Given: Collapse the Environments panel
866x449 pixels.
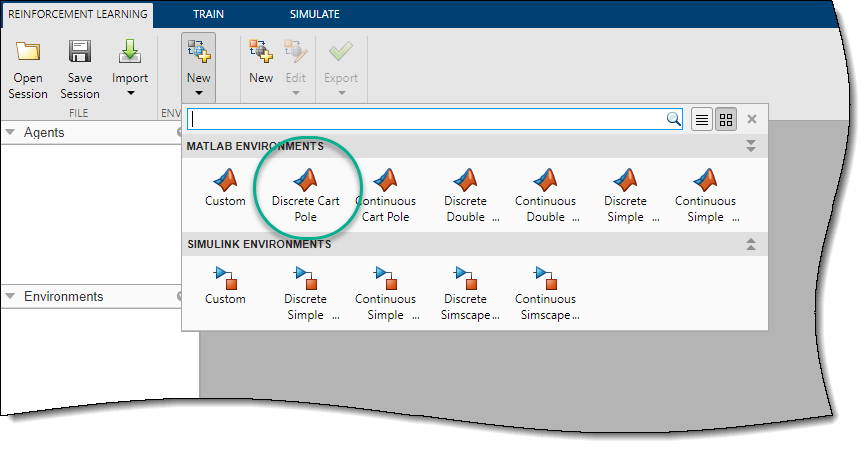Looking at the screenshot, I should (x=10, y=297).
